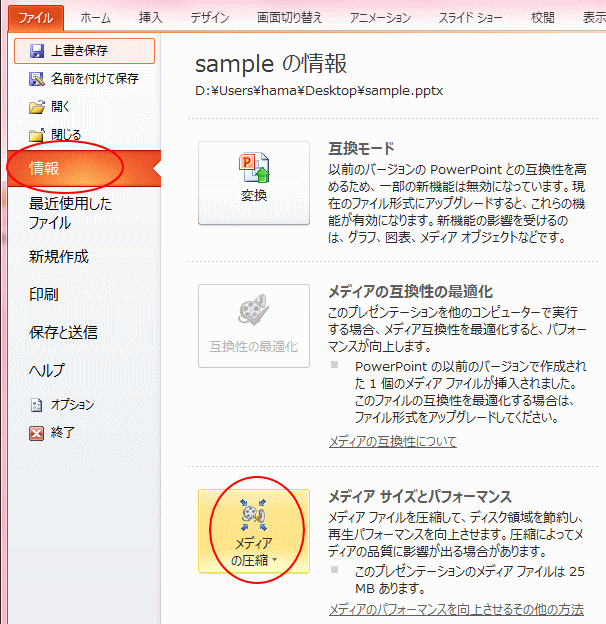Open the 校閲 ribbon tab
Image resolution: width=606 pixels, height=624 pixels.
pyautogui.click(x=543, y=18)
